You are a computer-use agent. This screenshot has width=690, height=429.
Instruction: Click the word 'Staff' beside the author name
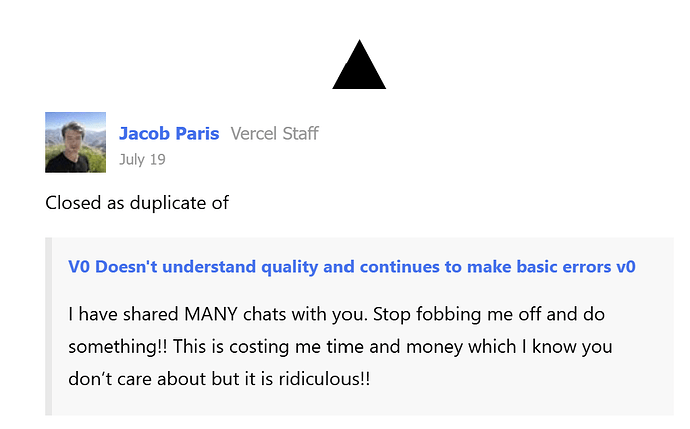301,133
